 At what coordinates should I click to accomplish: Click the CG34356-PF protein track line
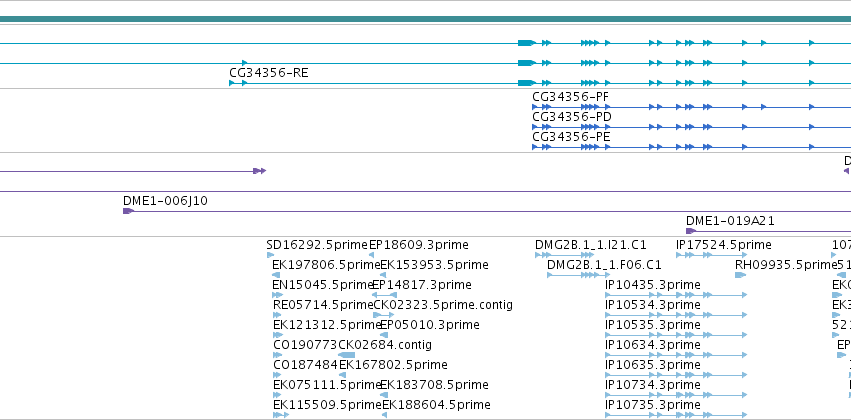[x=691, y=107]
